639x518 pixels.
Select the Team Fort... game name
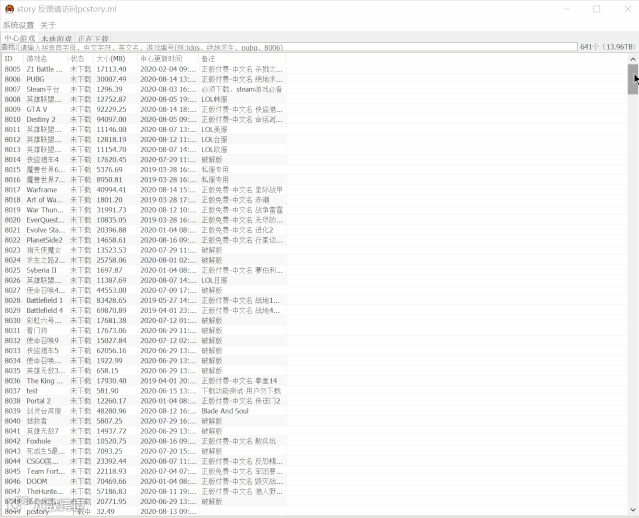[x=46, y=471]
